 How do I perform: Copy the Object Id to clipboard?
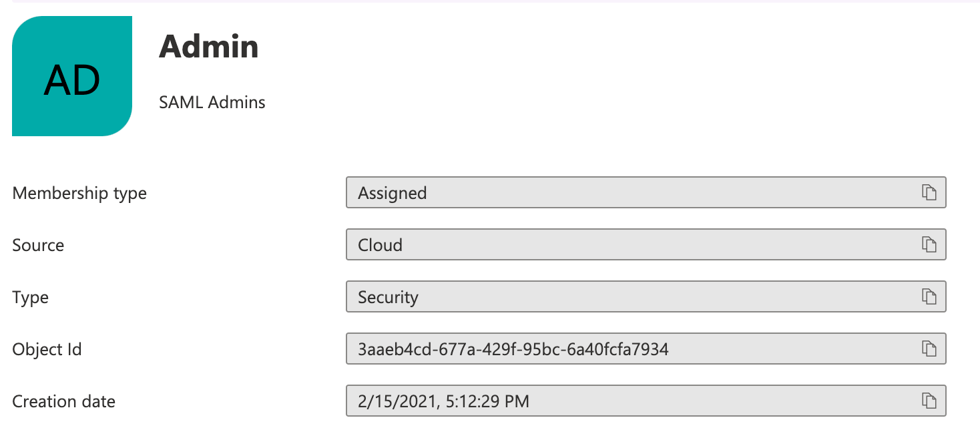[x=929, y=349]
